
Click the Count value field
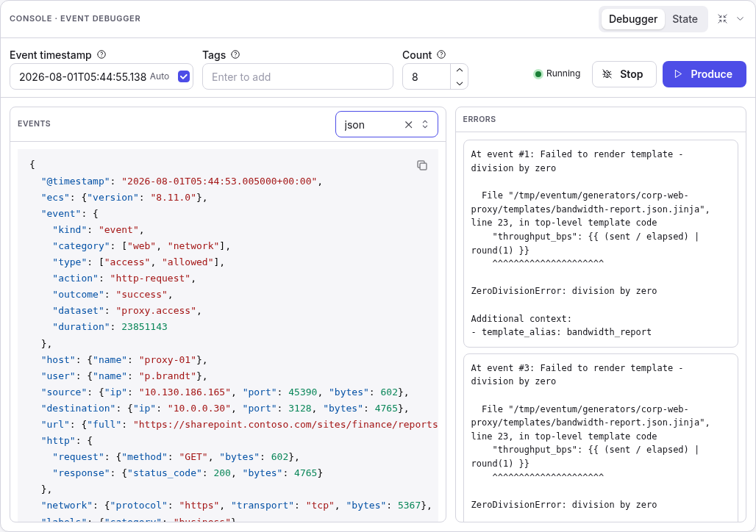[427, 76]
